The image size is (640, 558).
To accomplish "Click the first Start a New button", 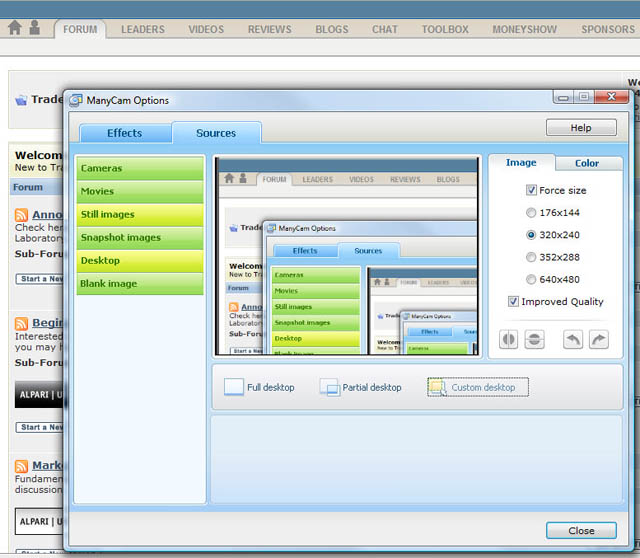I will pyautogui.click(x=39, y=279).
